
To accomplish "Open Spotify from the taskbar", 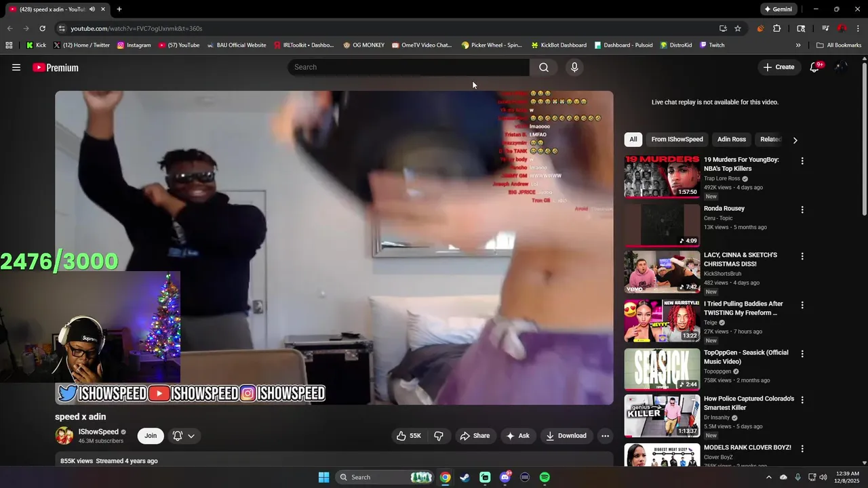I will [545, 477].
